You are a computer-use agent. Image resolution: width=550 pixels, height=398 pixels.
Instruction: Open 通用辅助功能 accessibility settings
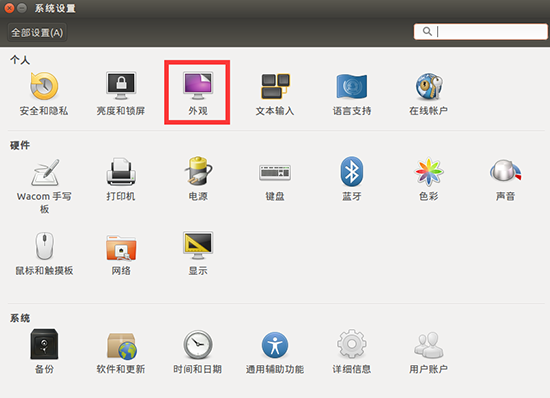[x=275, y=352]
